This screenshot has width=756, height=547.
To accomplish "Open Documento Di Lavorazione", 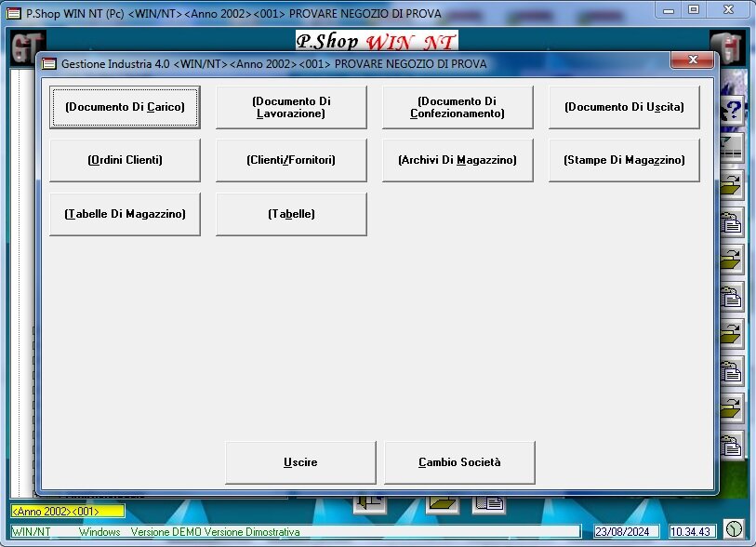I will click(x=291, y=107).
